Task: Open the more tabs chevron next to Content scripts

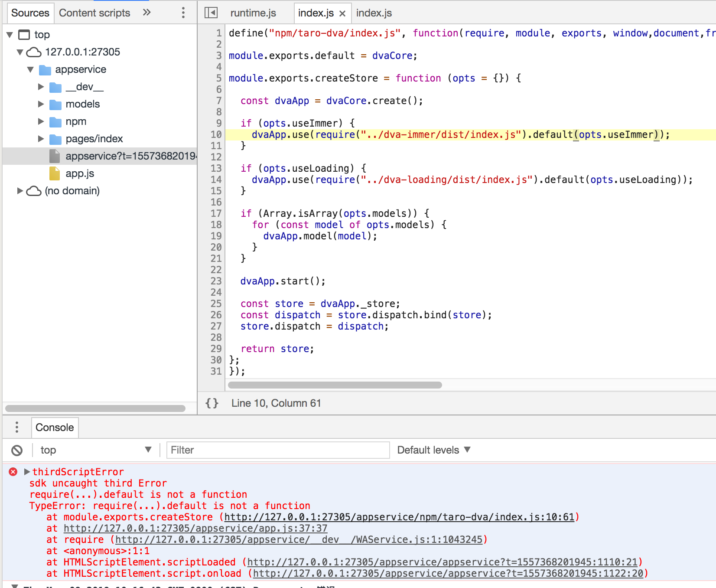Action: click(x=147, y=12)
